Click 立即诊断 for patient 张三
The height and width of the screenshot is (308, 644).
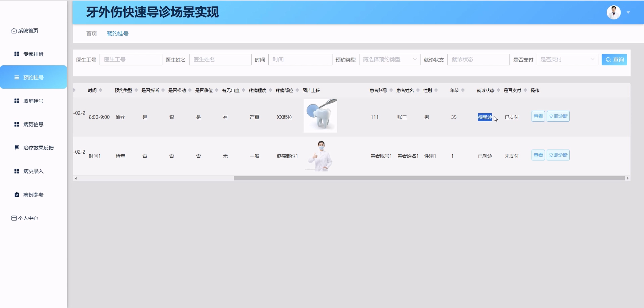pos(558,116)
